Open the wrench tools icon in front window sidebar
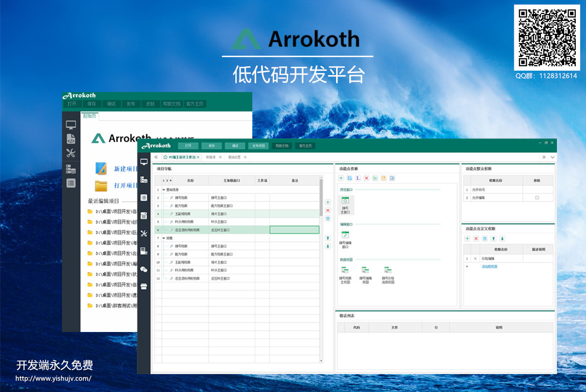Screen dimensions: 586x392 click(x=144, y=233)
